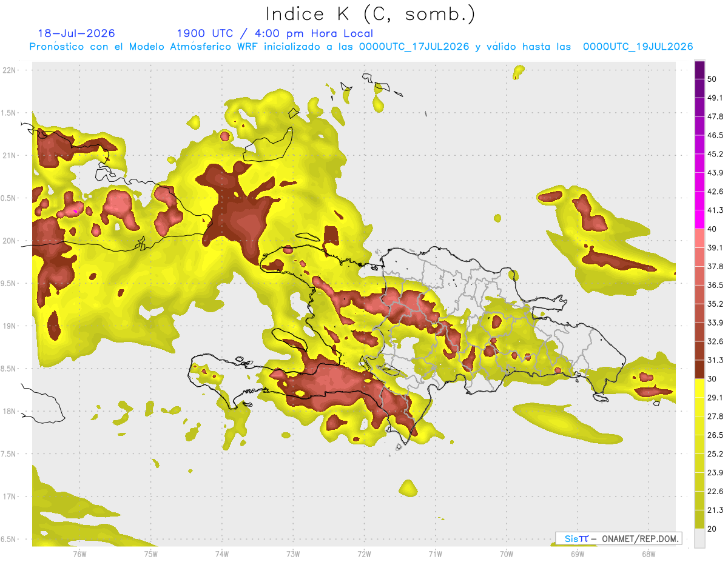Click "1900 UTC / 4:00 pm Hora Local" text
Image resolution: width=728 pixels, height=562 pixels.
[275, 33]
